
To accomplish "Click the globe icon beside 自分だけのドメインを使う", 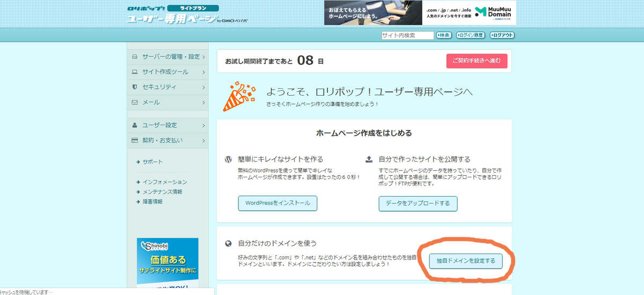I will [x=228, y=243].
